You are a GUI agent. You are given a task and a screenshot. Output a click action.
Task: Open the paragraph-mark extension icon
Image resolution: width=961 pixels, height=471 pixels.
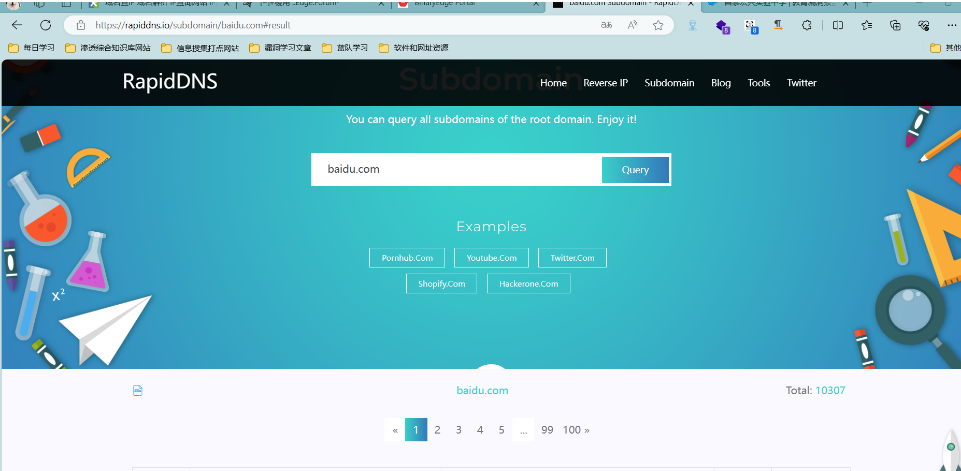point(778,25)
